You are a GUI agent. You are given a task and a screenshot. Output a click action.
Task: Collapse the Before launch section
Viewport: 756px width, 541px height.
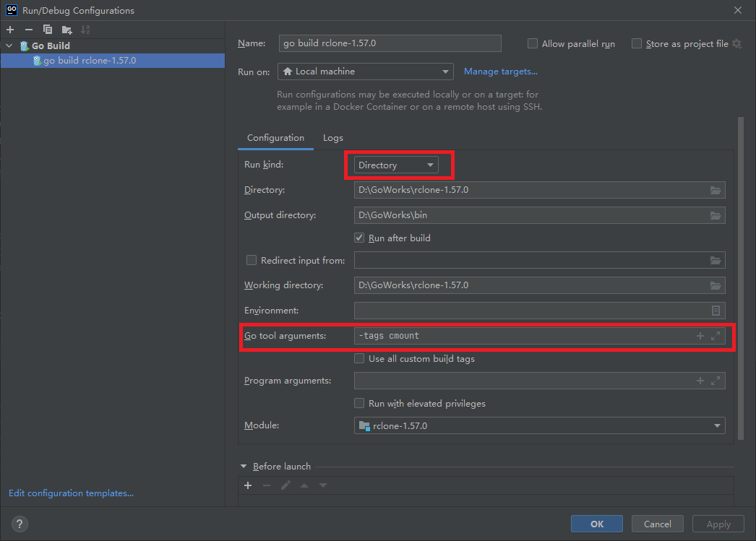click(x=244, y=467)
